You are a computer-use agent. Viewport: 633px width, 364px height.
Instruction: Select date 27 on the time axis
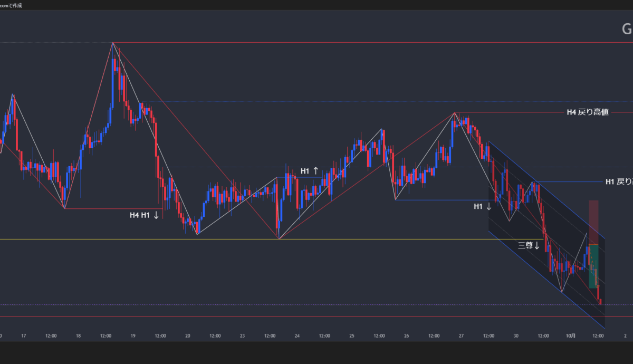point(461,336)
